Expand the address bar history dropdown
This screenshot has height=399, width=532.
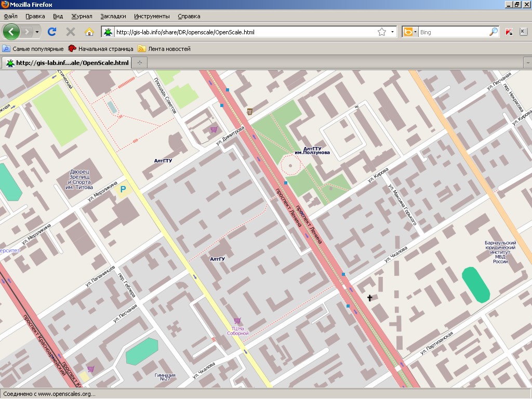pyautogui.click(x=392, y=32)
